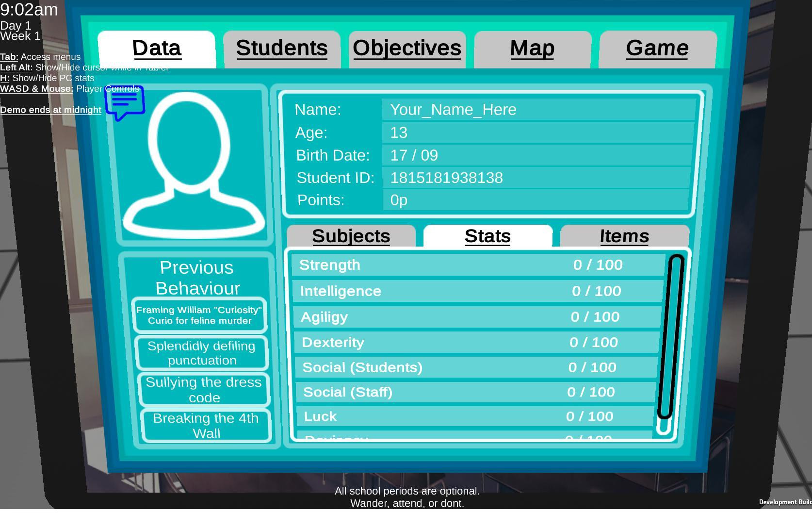Screen dimensions: 812x513
Task: Select the Game tab
Action: 658,49
